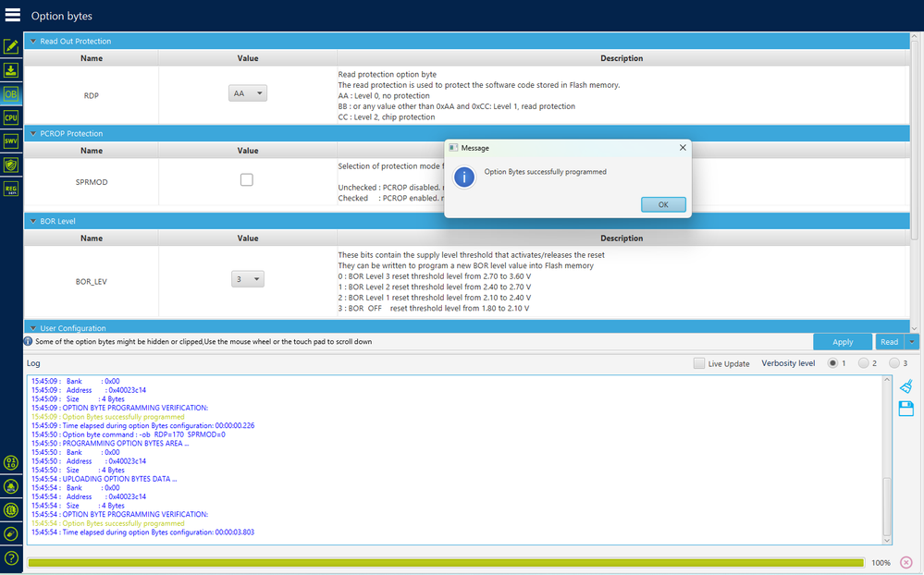Click the '3 : BOR OFF reset threshold' line
The image size is (924, 575).
[434, 308]
